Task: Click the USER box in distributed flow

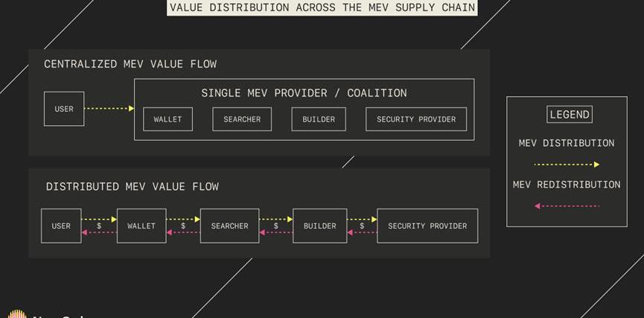Action: [61, 226]
